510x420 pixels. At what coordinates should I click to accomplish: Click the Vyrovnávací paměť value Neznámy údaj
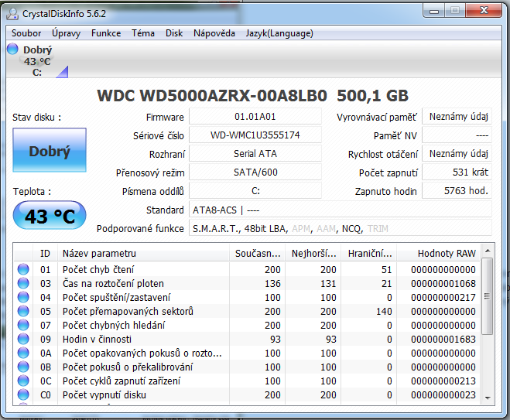[457, 116]
